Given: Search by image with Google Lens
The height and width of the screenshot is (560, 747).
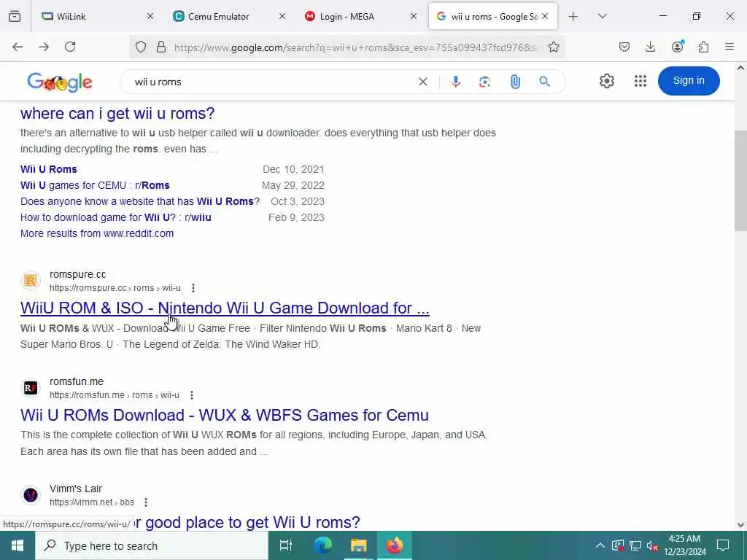Looking at the screenshot, I should (x=485, y=82).
